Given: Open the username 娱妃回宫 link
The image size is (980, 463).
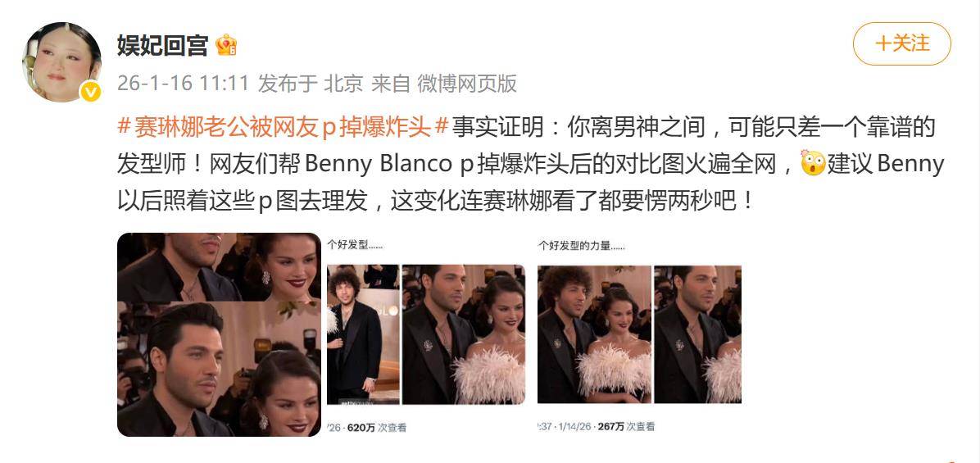Looking at the screenshot, I should coord(162,45).
